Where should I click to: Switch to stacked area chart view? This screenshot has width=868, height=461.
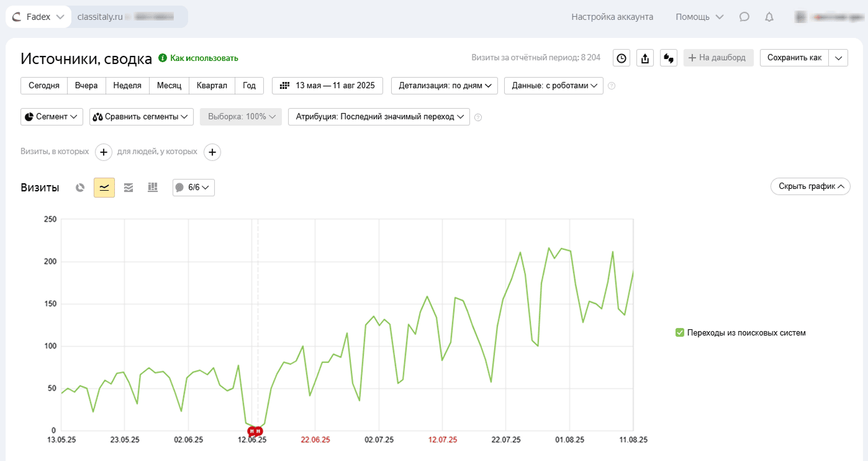(x=129, y=187)
